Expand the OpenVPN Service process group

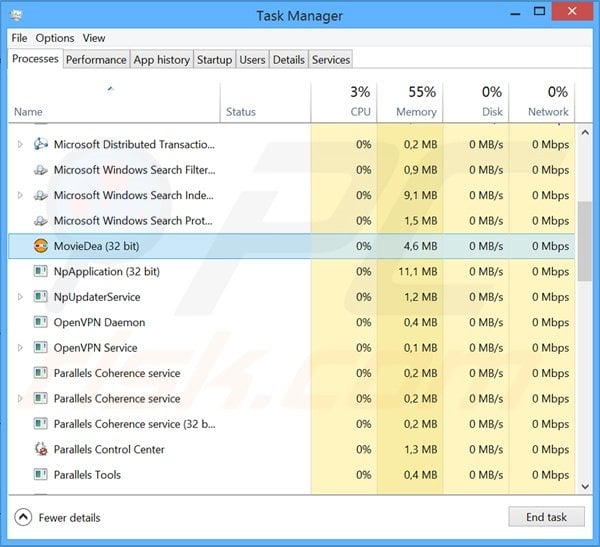20,348
